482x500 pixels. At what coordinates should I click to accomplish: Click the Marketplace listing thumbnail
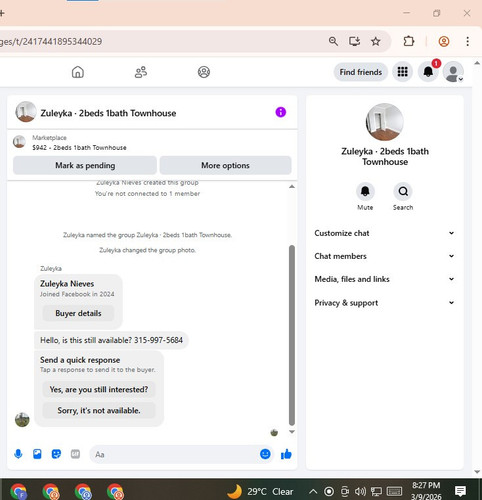(x=19, y=142)
